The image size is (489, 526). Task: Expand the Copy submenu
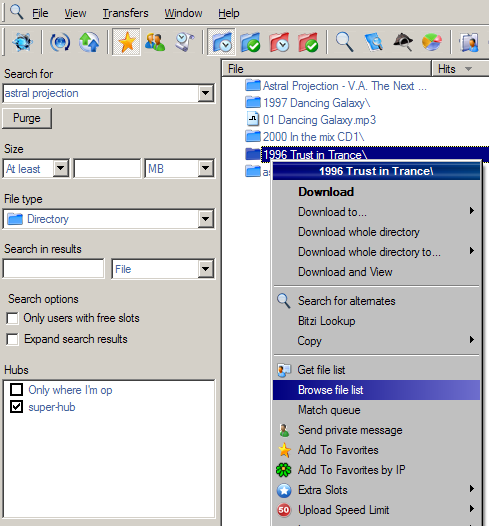[376, 340]
